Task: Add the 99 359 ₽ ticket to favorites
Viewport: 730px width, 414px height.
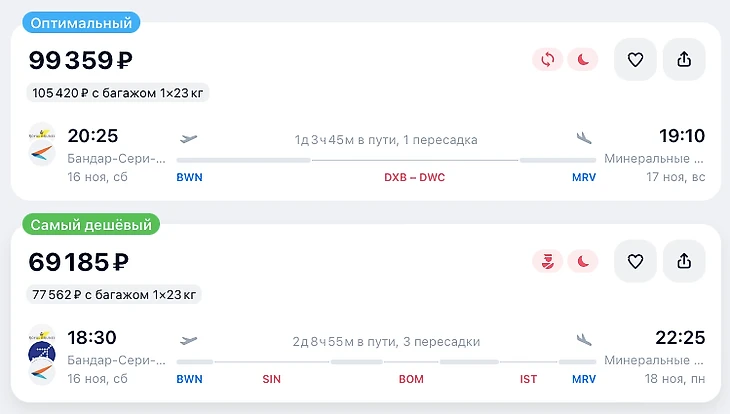Action: point(635,60)
